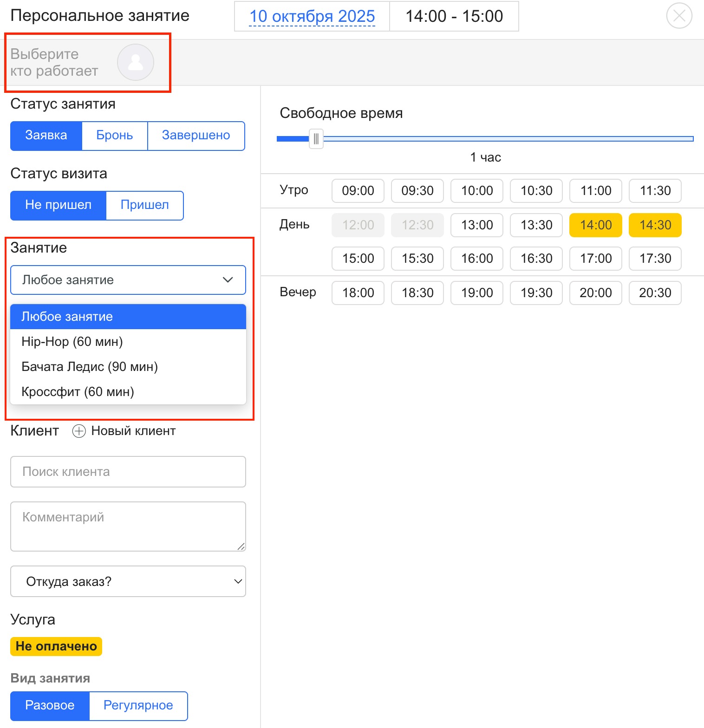Click the free time duration slider handle
Image resolution: width=704 pixels, height=728 pixels.
(316, 139)
